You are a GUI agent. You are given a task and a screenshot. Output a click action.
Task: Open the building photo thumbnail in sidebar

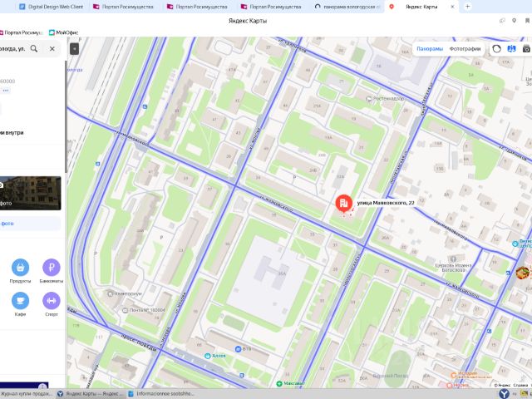click(x=30, y=193)
